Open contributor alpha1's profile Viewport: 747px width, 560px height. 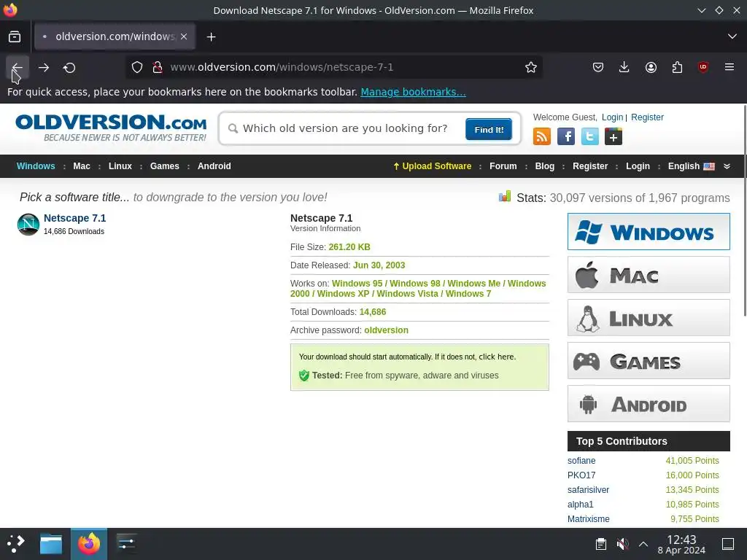(x=580, y=505)
